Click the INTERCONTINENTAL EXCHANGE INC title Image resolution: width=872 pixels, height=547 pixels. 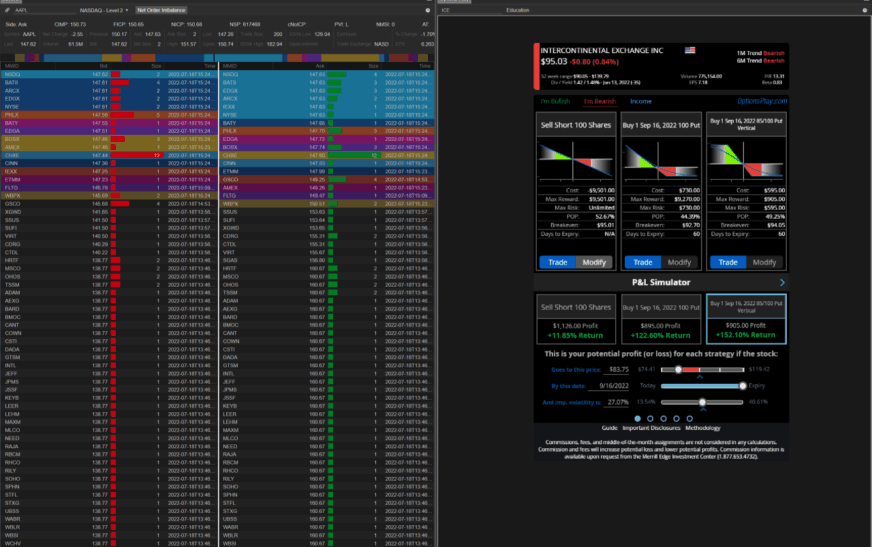point(602,50)
